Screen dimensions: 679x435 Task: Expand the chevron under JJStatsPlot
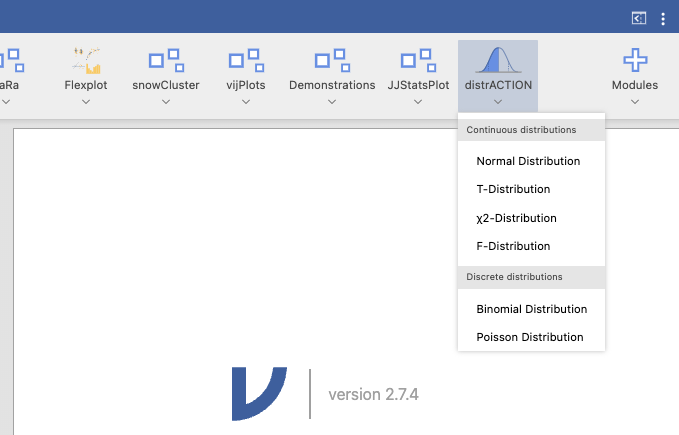tap(418, 101)
